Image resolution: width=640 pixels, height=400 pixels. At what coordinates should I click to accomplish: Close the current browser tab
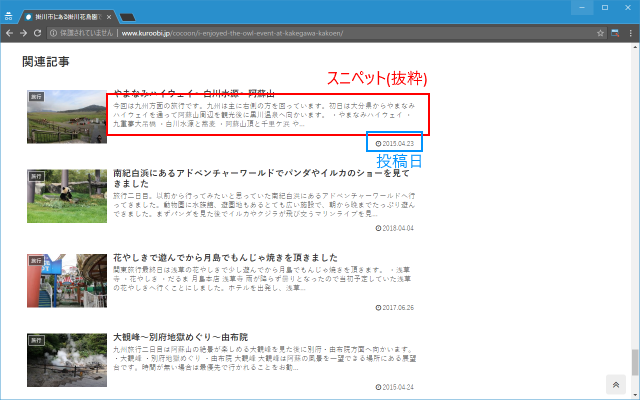(108, 17)
